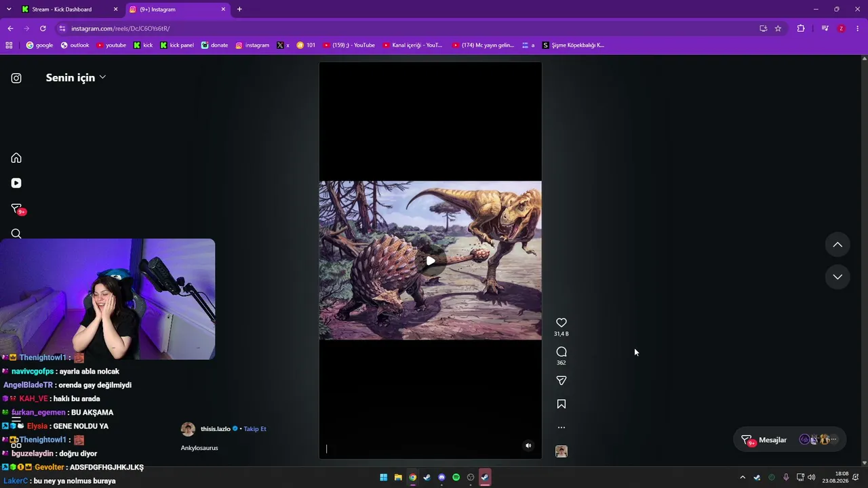Open the "Kanal içeriği - YouT..." bookmark
Viewport: 868px width, 488px height.
[x=412, y=45]
